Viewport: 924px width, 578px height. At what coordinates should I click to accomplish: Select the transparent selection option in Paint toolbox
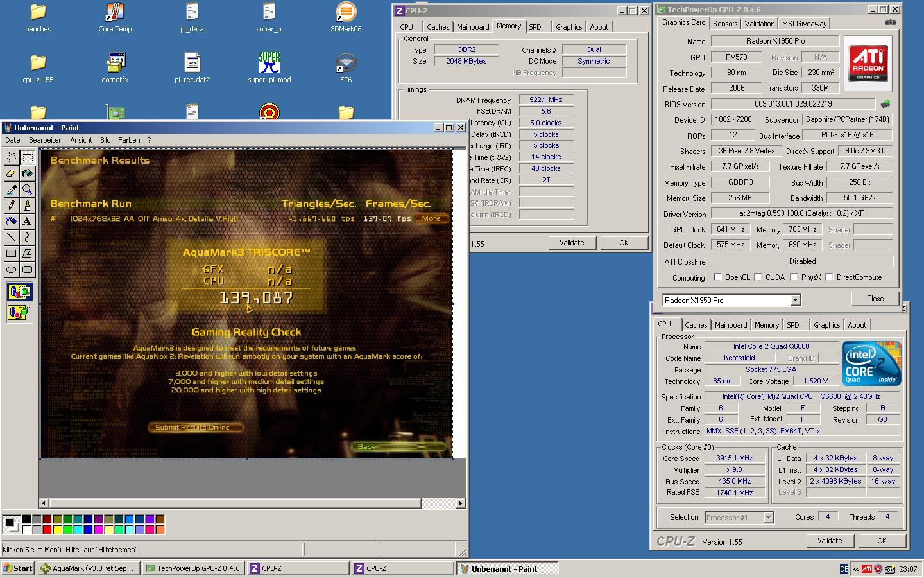[x=19, y=312]
